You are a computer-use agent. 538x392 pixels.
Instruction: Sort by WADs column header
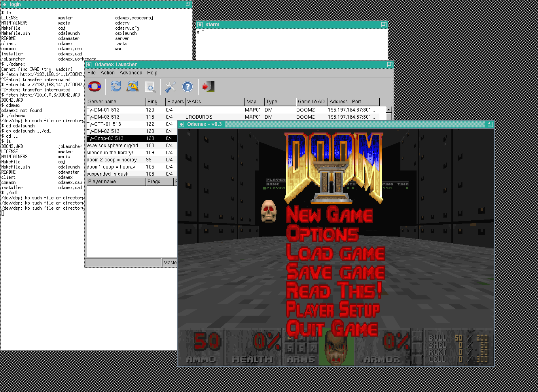pyautogui.click(x=215, y=102)
